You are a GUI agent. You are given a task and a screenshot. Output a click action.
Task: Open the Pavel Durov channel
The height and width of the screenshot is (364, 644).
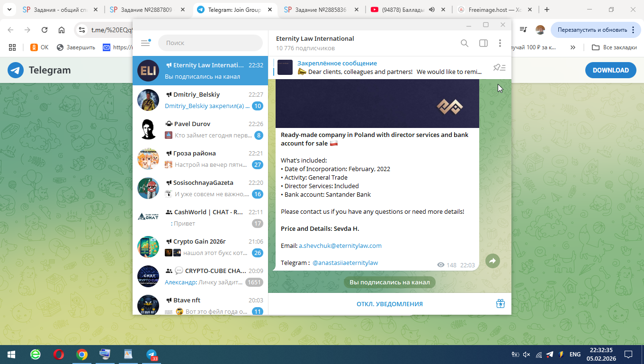point(200,129)
